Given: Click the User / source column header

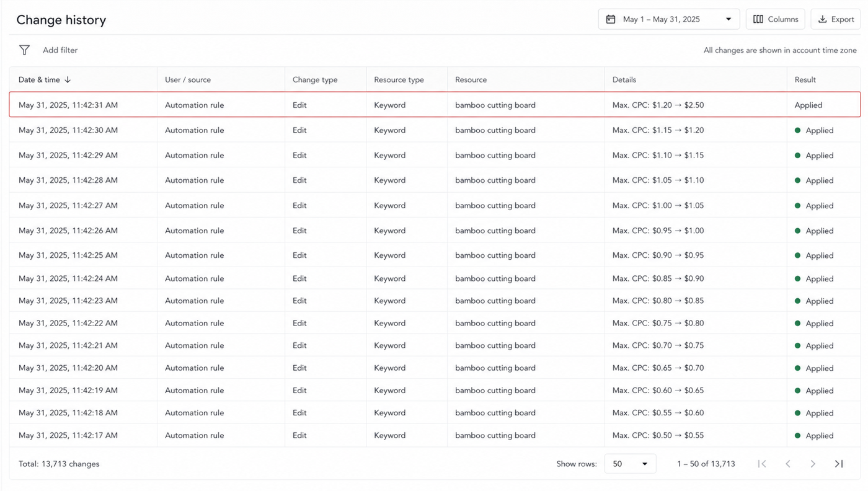Looking at the screenshot, I should (x=188, y=80).
